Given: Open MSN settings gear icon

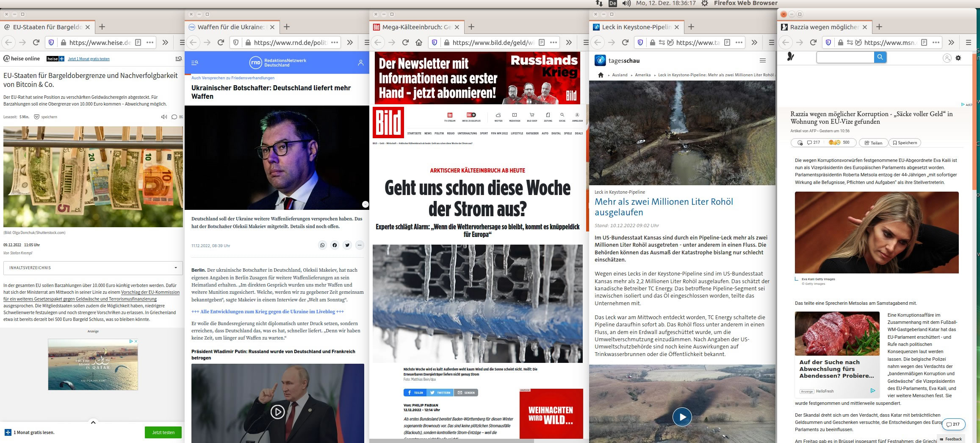Looking at the screenshot, I should pyautogui.click(x=958, y=58).
